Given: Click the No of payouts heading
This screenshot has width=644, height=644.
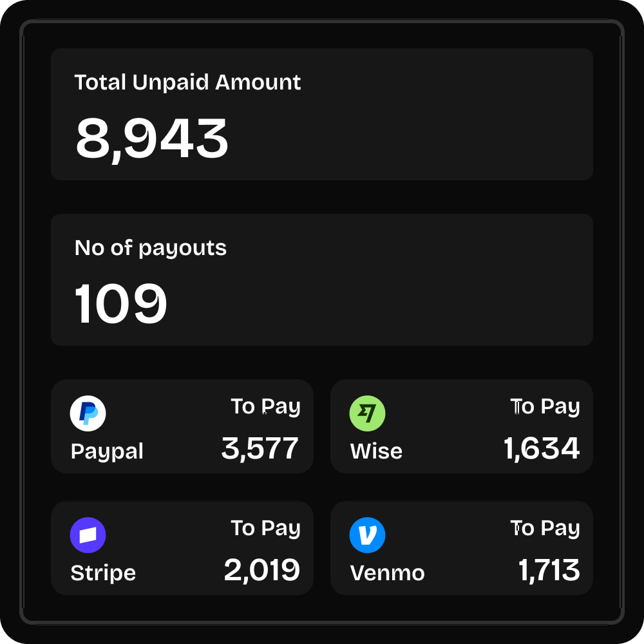Looking at the screenshot, I should pos(151,248).
